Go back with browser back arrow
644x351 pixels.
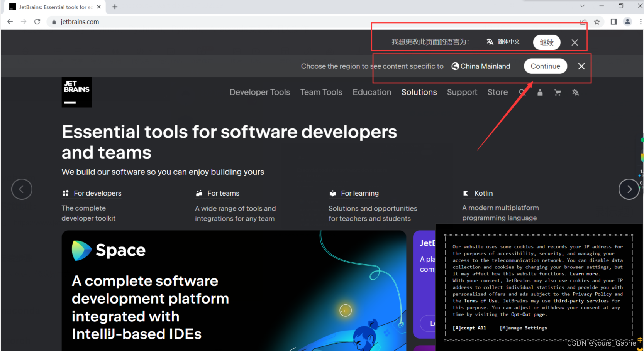coord(10,22)
